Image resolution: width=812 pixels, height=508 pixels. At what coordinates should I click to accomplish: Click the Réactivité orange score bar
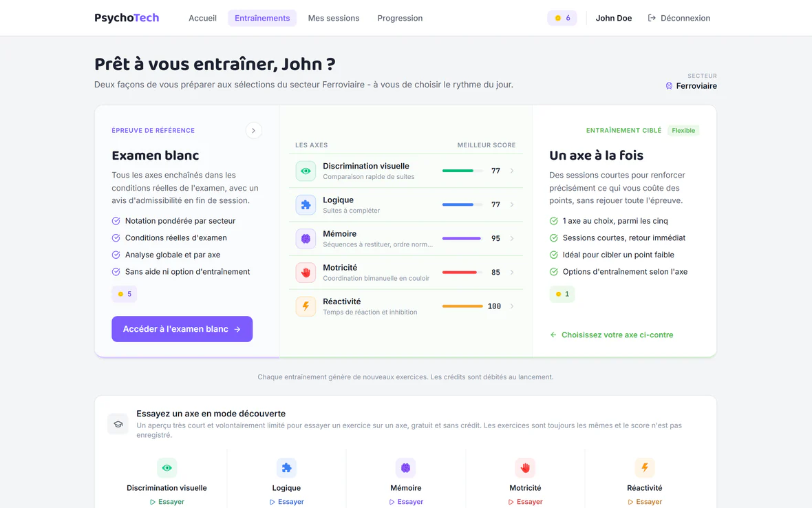tap(462, 306)
